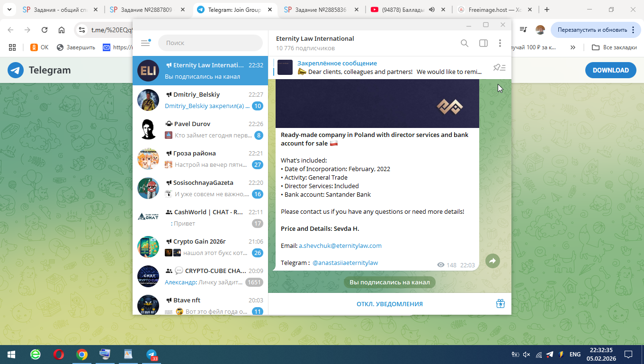Viewport: 644px width, 364px height.
Task: Click Перезапустить и обновить button
Action: point(595,29)
